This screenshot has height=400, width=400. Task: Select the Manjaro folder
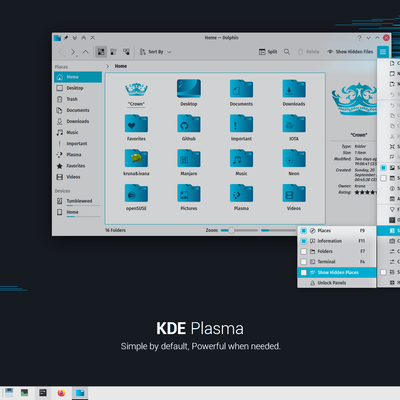[x=189, y=163]
